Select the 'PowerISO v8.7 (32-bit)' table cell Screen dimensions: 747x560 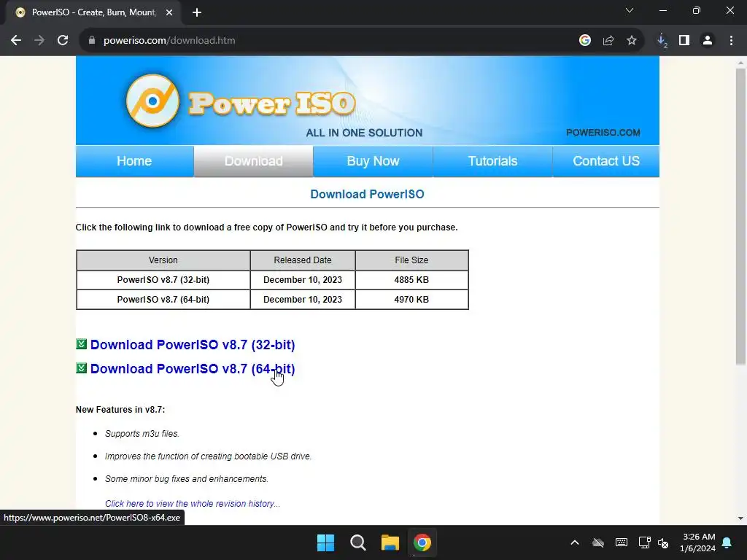pos(163,280)
